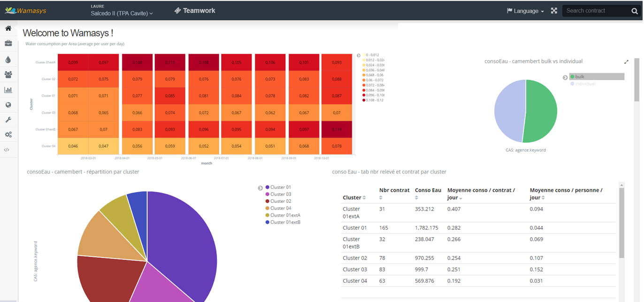The image size is (644, 302).
Task: Toggle Cluster 03 in pie legend
Action: click(278, 194)
